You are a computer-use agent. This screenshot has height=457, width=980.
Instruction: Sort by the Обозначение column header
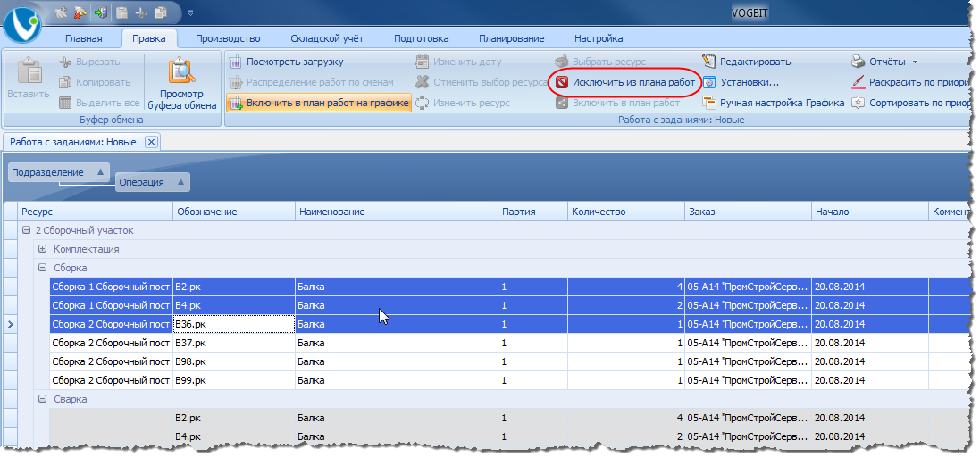[234, 212]
